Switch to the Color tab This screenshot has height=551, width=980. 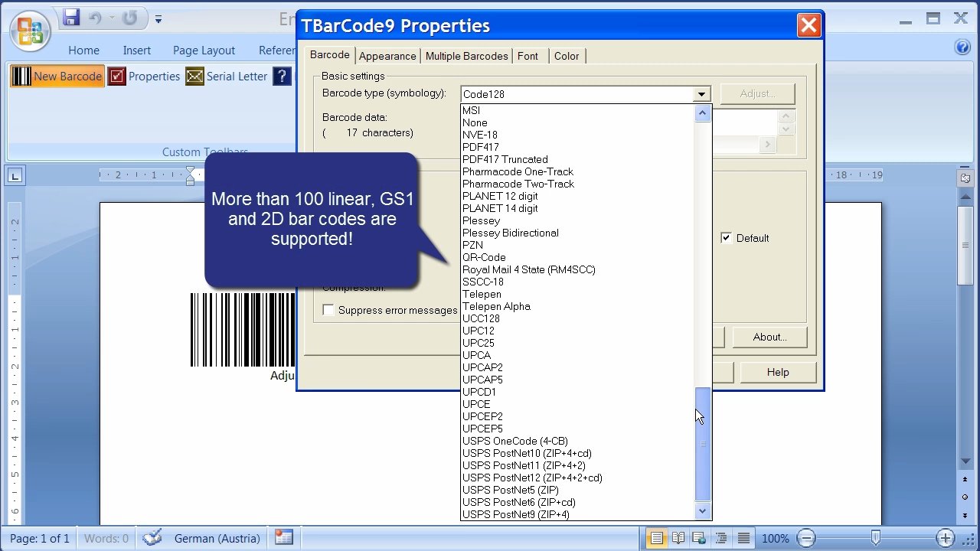click(x=567, y=56)
